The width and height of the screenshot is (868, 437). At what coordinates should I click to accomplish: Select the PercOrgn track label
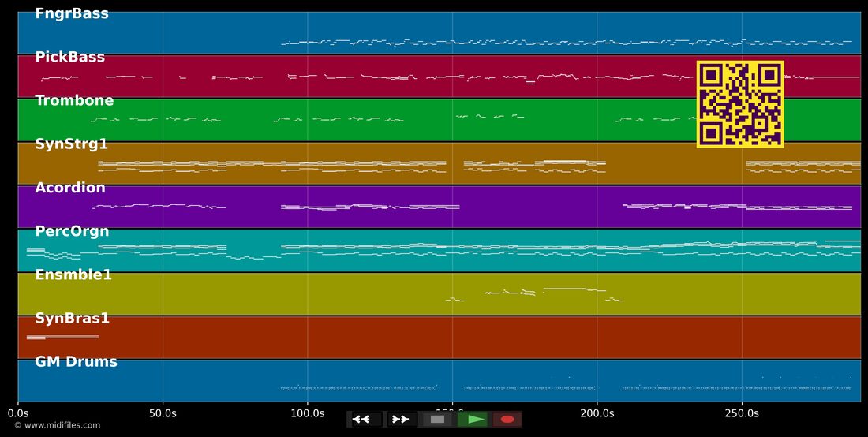[72, 231]
